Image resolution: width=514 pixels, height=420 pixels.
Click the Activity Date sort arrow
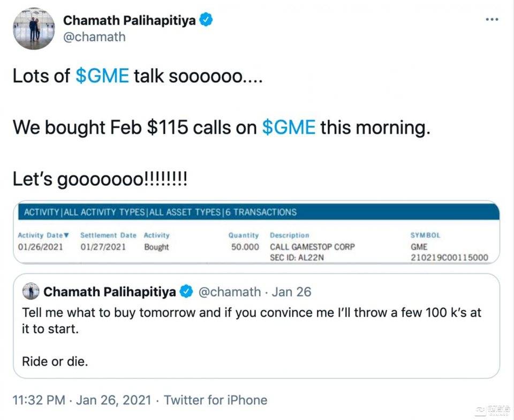click(66, 235)
